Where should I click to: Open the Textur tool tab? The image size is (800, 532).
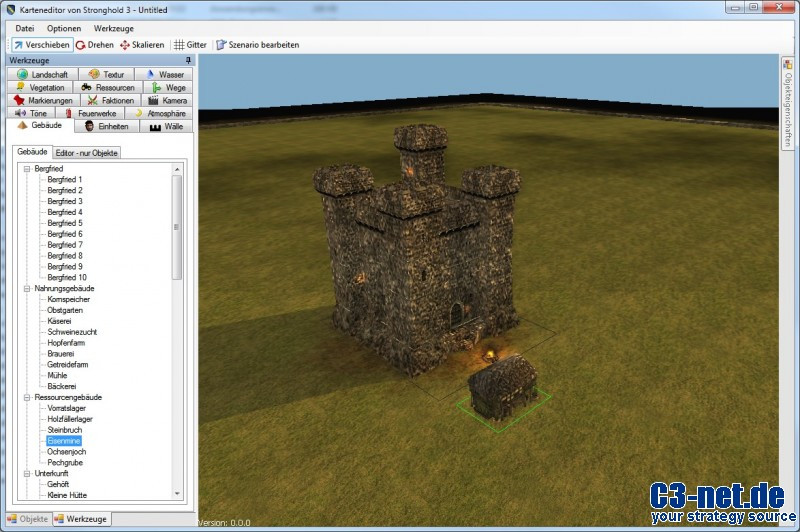(x=106, y=74)
